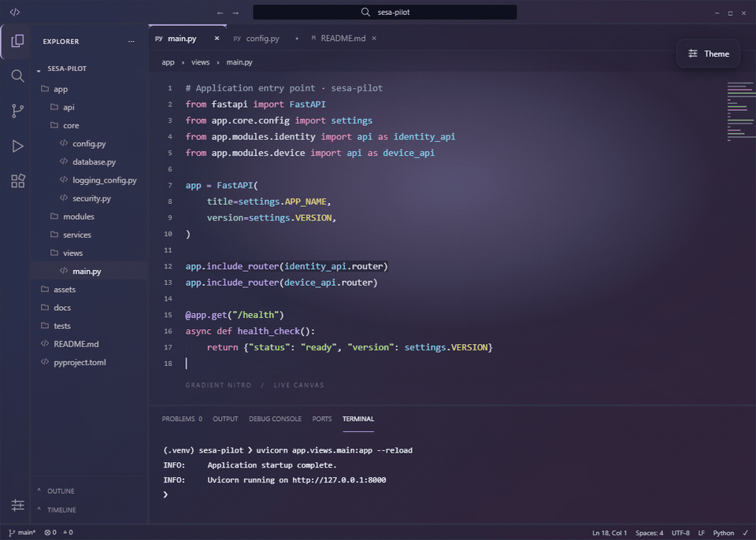Viewport: 756px width, 540px height.
Task: Click LF line ending status item
Action: click(x=701, y=533)
